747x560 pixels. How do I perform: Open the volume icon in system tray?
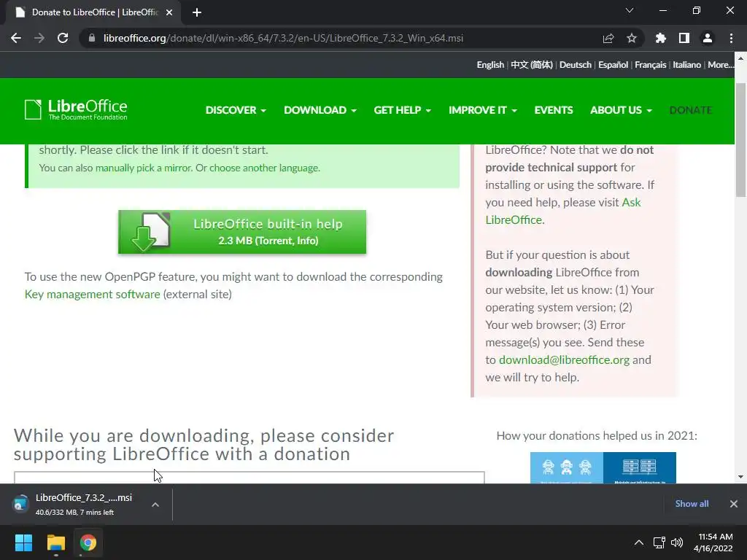coord(677,542)
